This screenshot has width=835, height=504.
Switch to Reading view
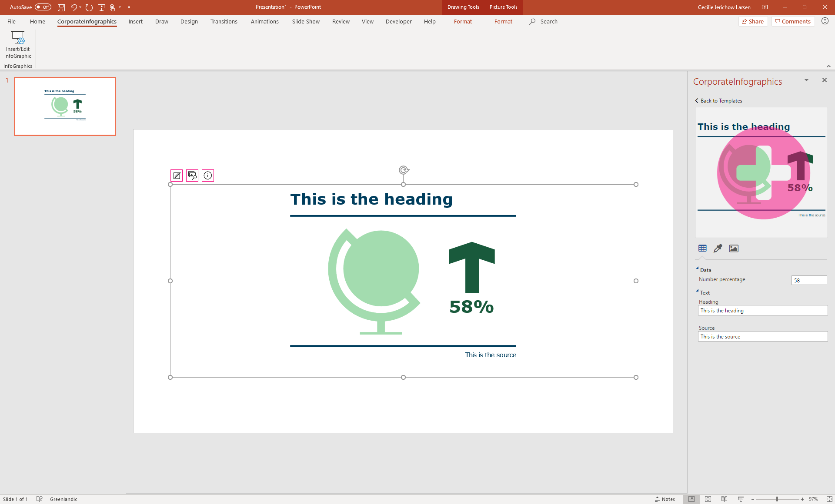pyautogui.click(x=724, y=499)
